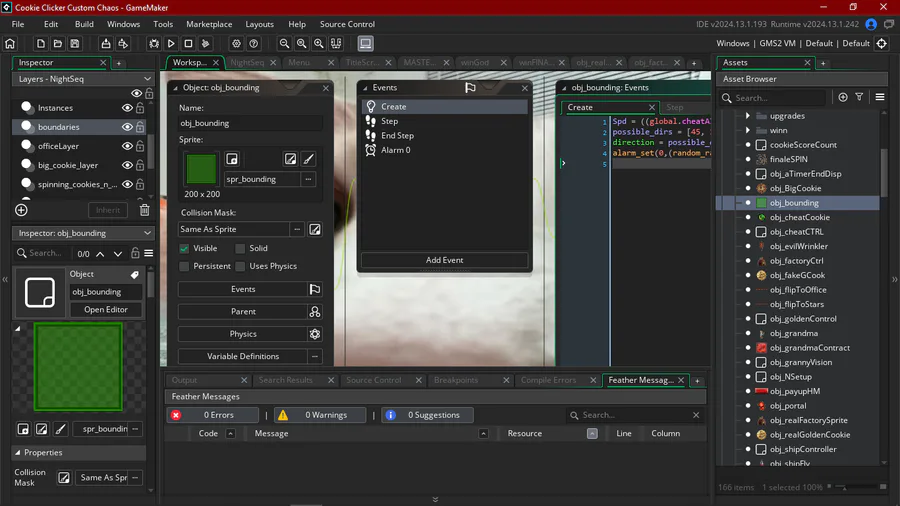Screen dimensions: 900x506
Task: Lock the Instances layer
Action: [x=140, y=108]
